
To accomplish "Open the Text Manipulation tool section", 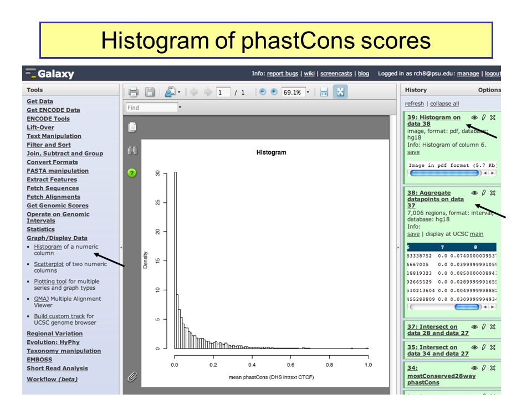I will 54,136.
